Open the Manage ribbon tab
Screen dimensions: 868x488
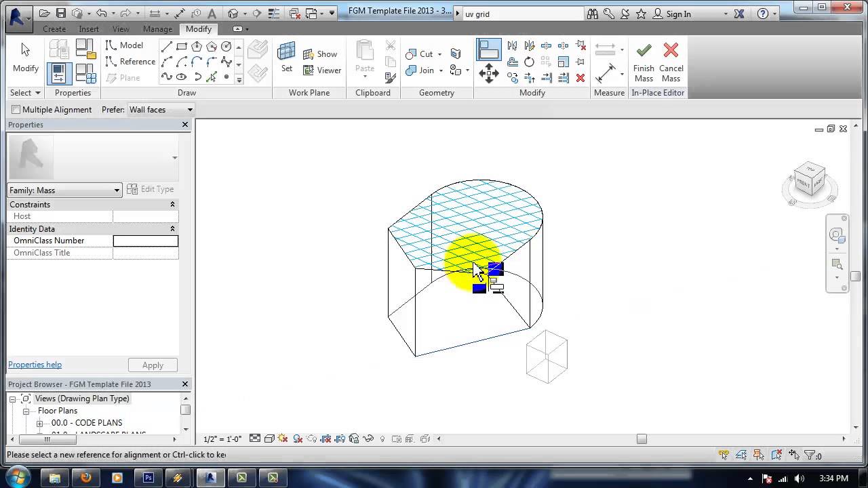(157, 29)
